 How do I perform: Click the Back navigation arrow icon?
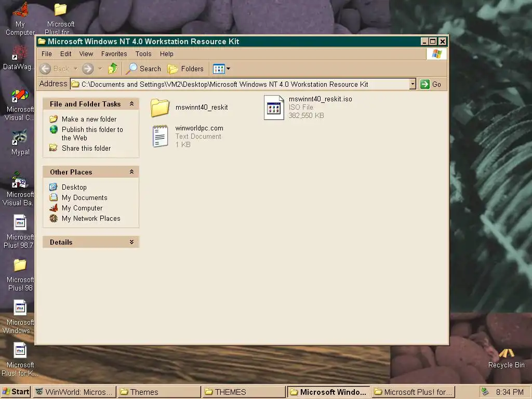[x=45, y=69]
